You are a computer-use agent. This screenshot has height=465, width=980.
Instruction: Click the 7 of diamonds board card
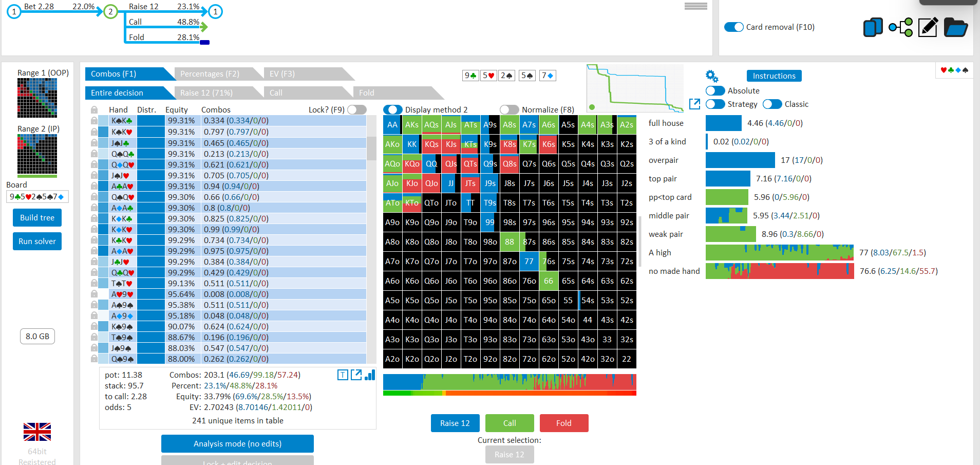pyautogui.click(x=548, y=76)
